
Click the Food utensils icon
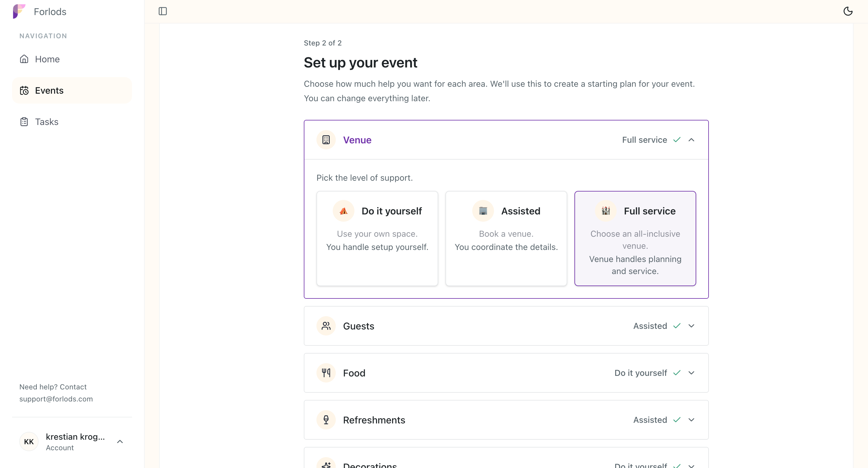point(326,373)
